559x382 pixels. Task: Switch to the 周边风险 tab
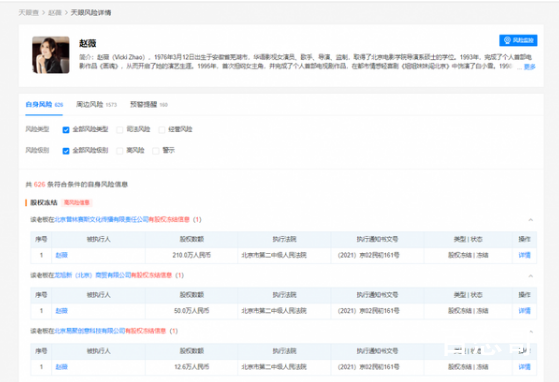pos(96,104)
